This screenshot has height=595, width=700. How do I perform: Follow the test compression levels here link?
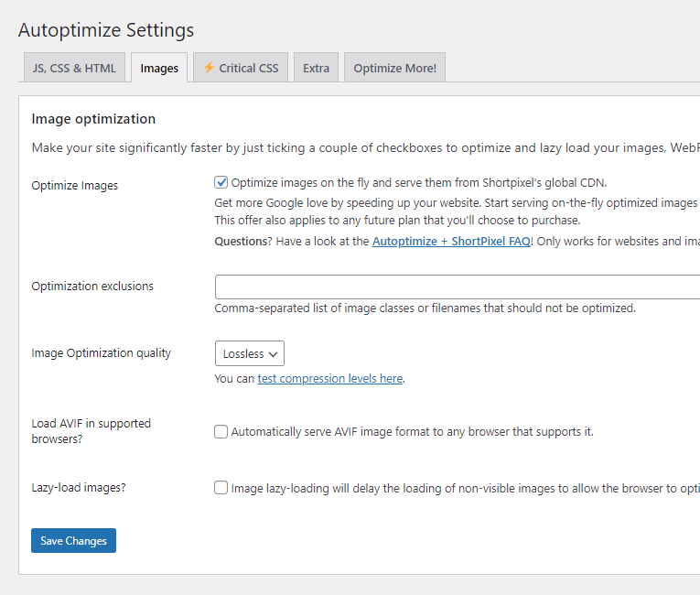[x=330, y=379]
